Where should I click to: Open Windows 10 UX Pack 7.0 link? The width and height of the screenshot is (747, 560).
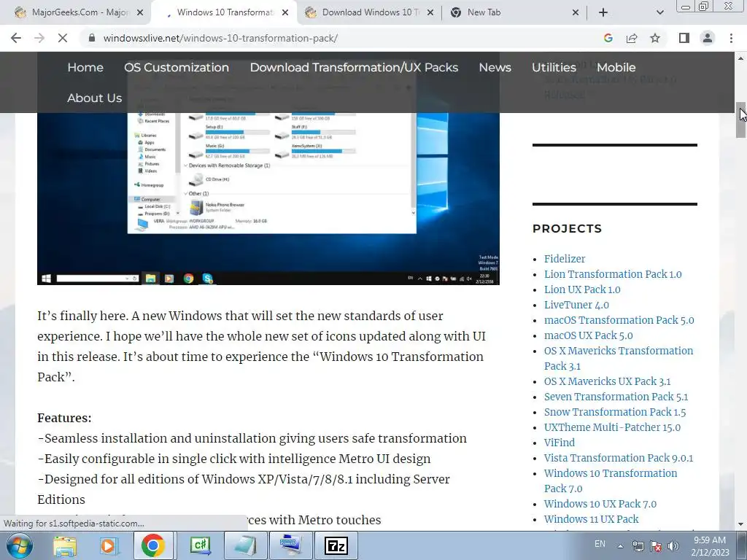[x=600, y=504]
